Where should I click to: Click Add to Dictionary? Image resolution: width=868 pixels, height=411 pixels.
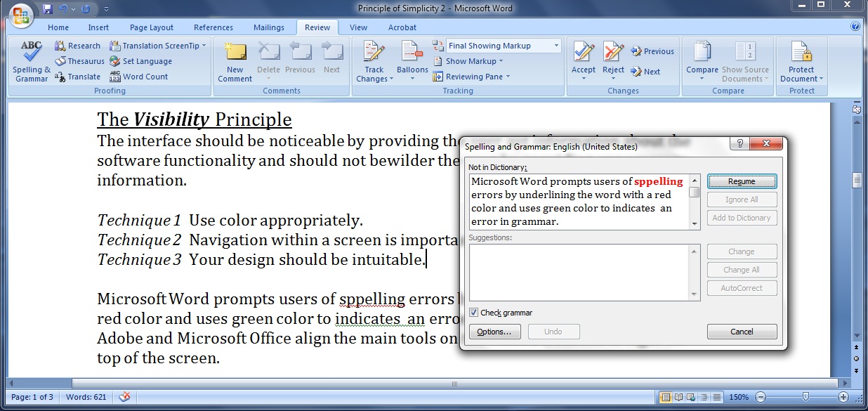pos(742,218)
